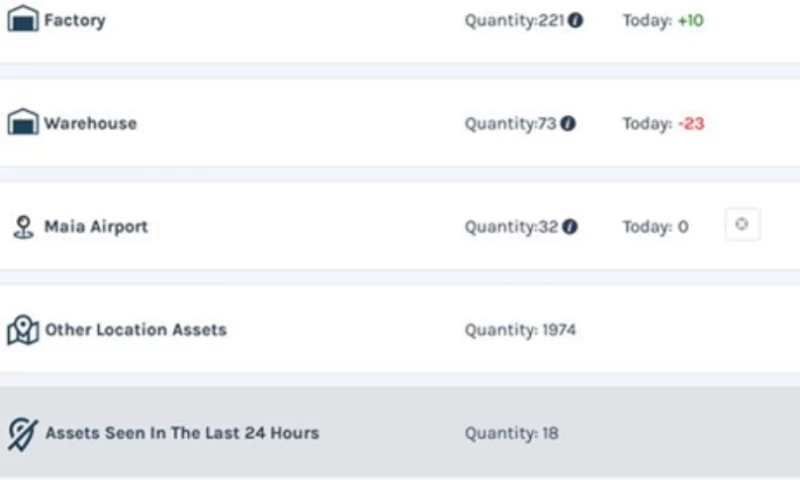Click the Assets Seen In Last 24 Hours icon
Viewport: 800px width, 480px height.
coord(22,433)
